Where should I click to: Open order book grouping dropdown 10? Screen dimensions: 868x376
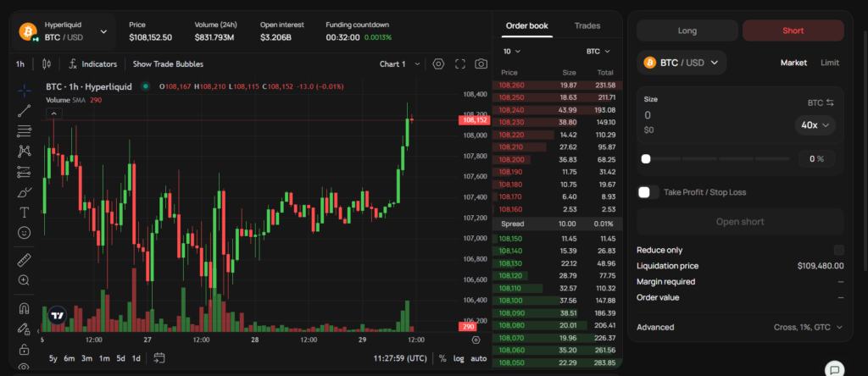tap(511, 52)
